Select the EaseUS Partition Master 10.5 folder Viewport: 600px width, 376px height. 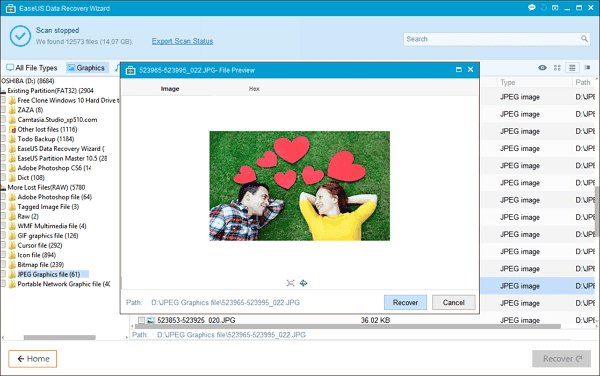point(62,158)
